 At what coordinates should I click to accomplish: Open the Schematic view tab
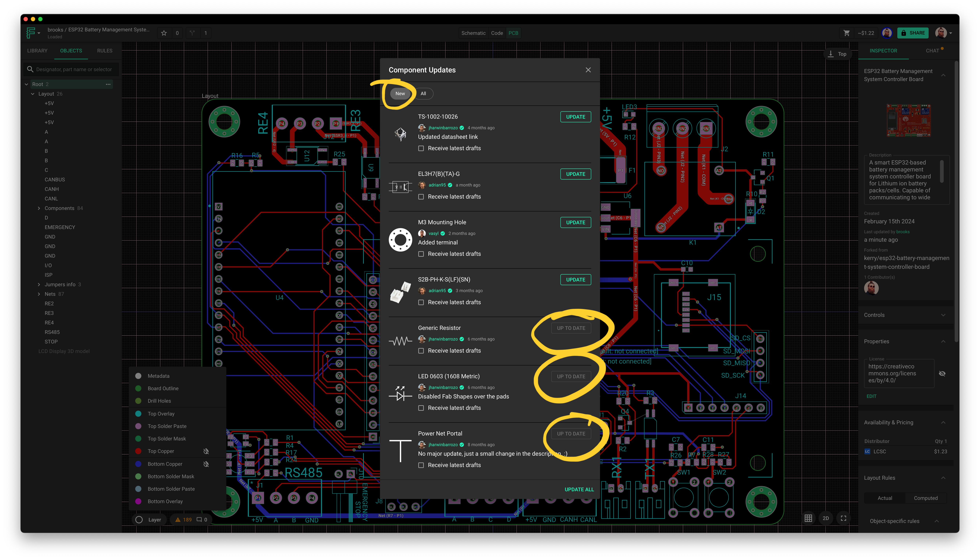(473, 33)
